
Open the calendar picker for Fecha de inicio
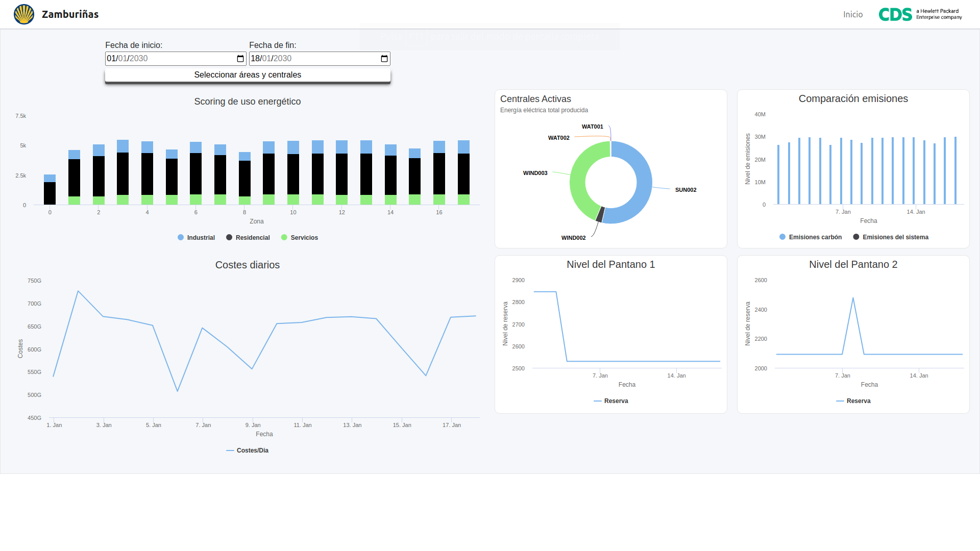[239, 58]
